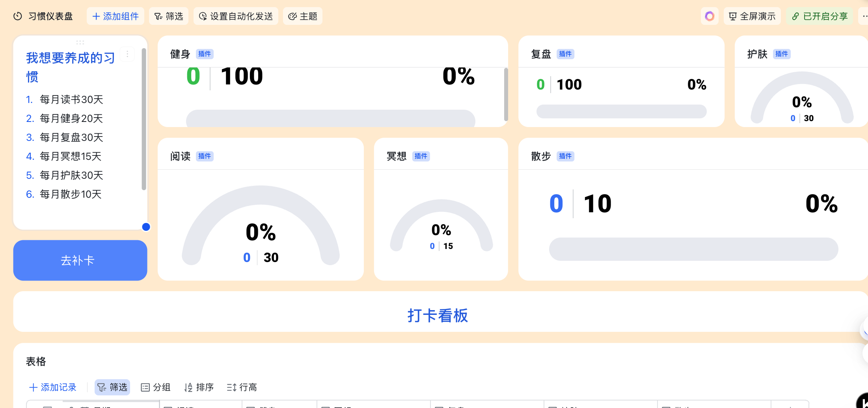The height and width of the screenshot is (408, 868).
Task: Open the top-right more options ellipsis
Action: pyautogui.click(x=864, y=16)
